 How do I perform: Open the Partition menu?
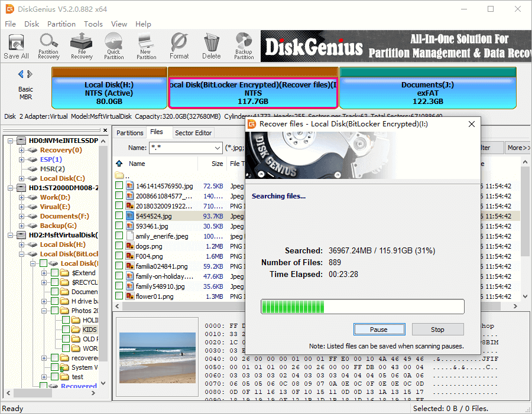61,24
